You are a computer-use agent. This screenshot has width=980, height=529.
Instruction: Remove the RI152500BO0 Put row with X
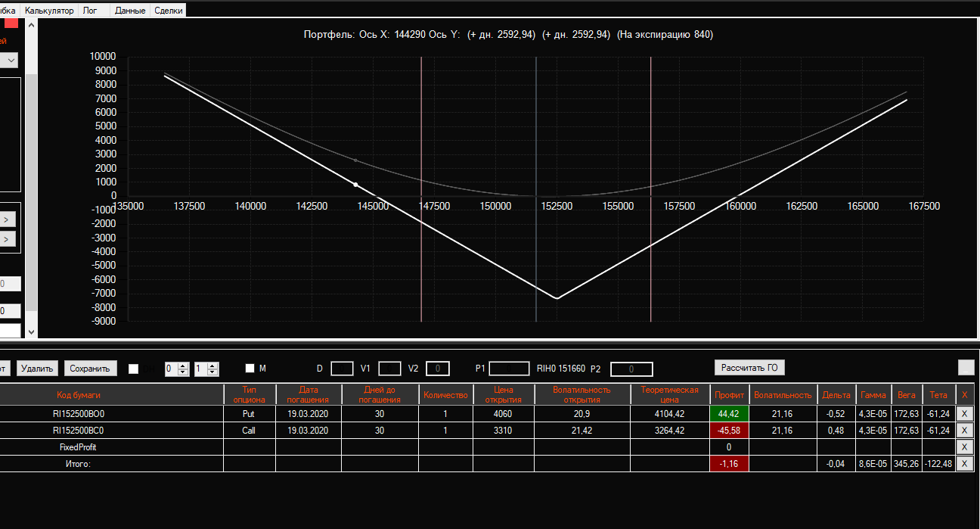[964, 413]
